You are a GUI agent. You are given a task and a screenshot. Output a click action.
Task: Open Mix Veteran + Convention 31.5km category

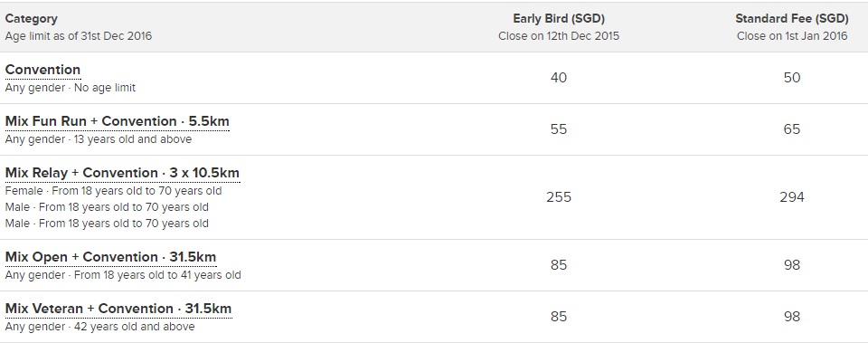(x=118, y=309)
